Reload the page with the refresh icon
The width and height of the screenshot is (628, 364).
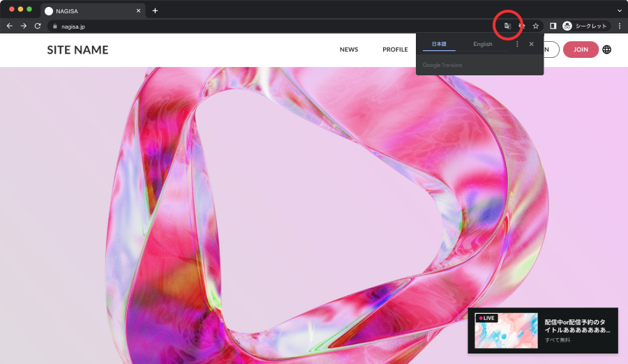pos(38,26)
